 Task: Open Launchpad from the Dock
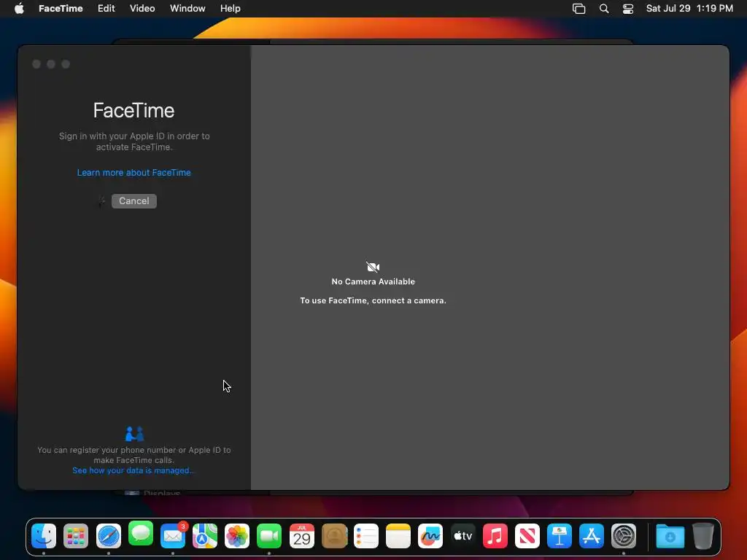coord(76,536)
